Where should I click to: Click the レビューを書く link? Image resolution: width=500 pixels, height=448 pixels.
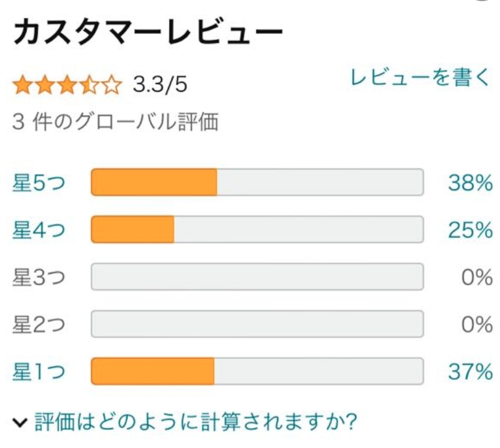(x=420, y=78)
